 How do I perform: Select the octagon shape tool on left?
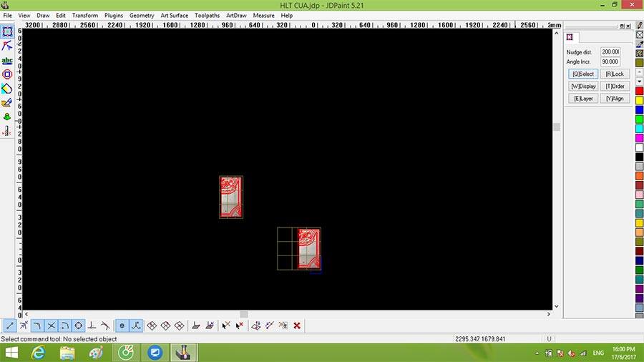[7, 74]
